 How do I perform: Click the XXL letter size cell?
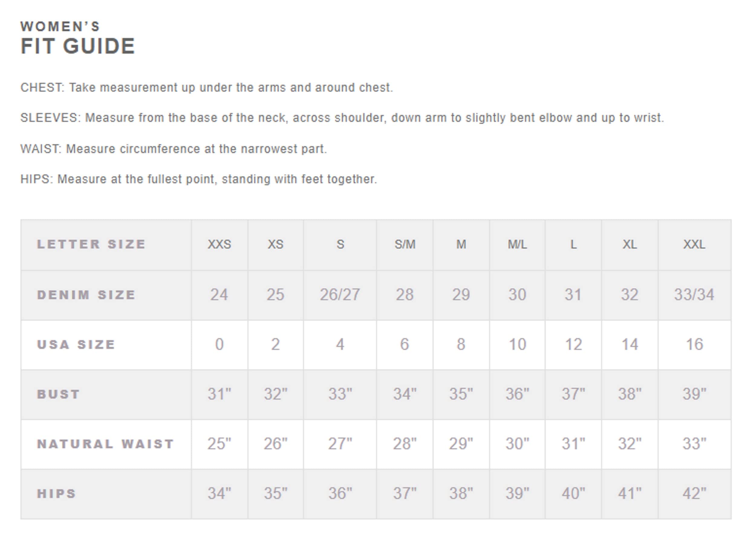point(694,244)
